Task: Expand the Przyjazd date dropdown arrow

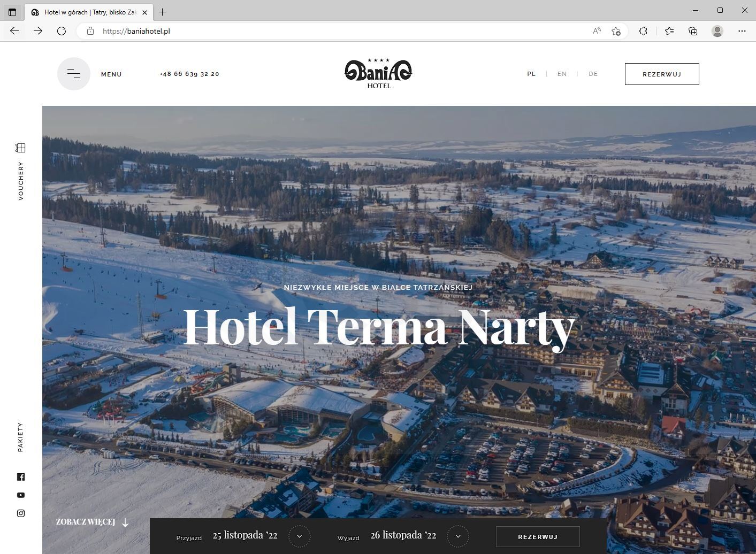Action: pyautogui.click(x=300, y=536)
